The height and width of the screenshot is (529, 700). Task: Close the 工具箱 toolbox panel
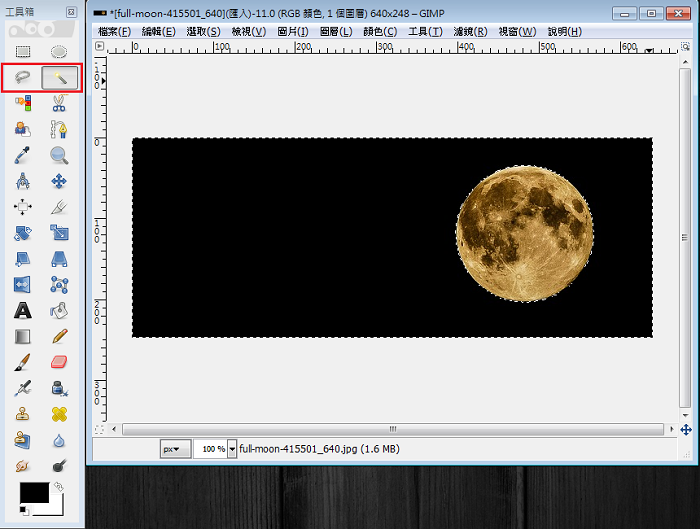coord(71,12)
